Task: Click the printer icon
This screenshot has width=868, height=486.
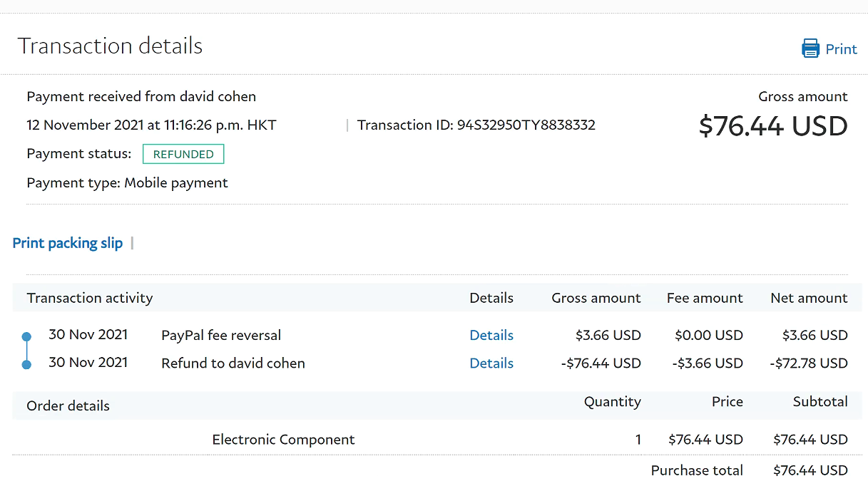Action: [810, 48]
